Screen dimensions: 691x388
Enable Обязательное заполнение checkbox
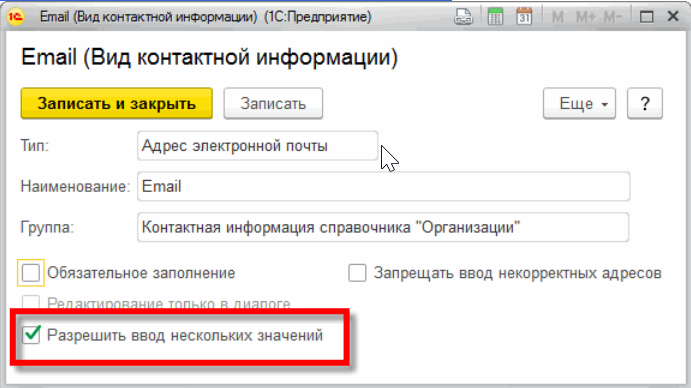pos(31,273)
